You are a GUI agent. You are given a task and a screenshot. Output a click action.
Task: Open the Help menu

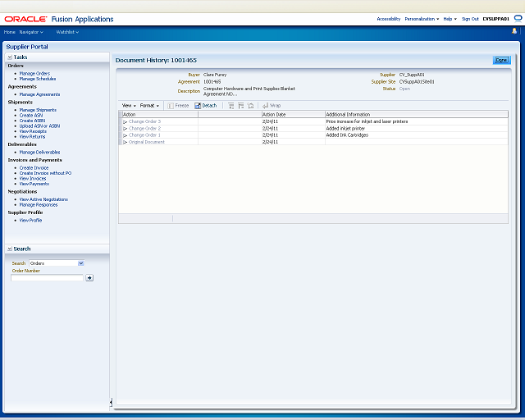tap(450, 19)
